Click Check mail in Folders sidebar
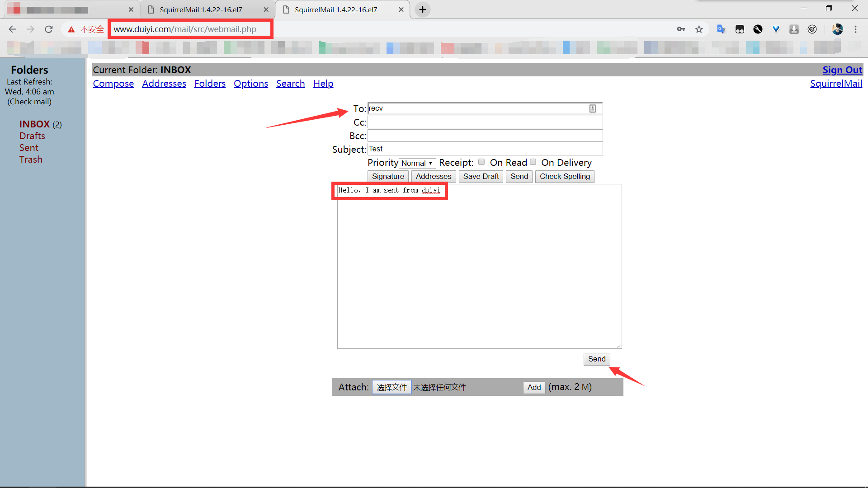 click(29, 102)
